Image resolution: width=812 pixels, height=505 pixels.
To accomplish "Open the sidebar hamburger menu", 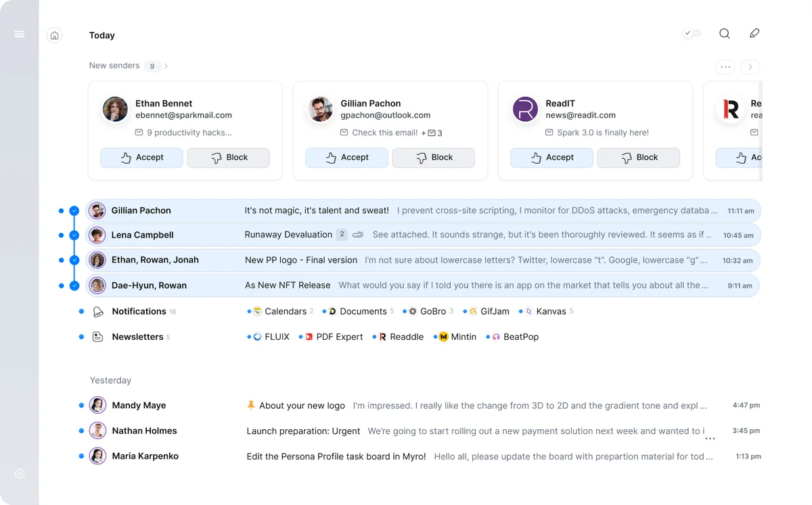I will [x=19, y=33].
